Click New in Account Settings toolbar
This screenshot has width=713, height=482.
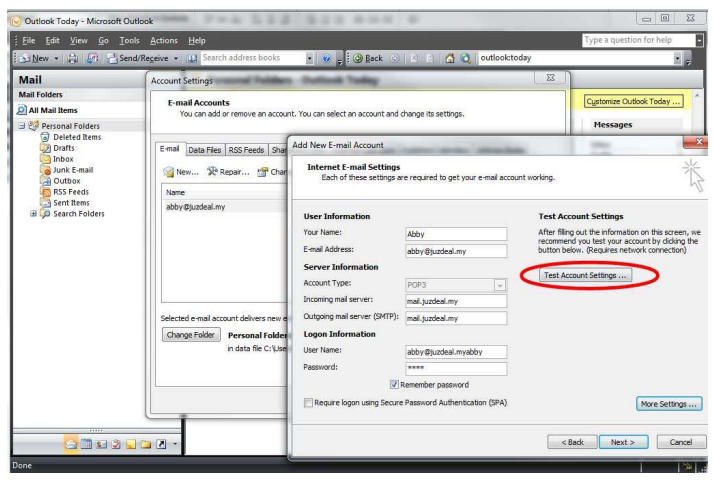pyautogui.click(x=181, y=172)
